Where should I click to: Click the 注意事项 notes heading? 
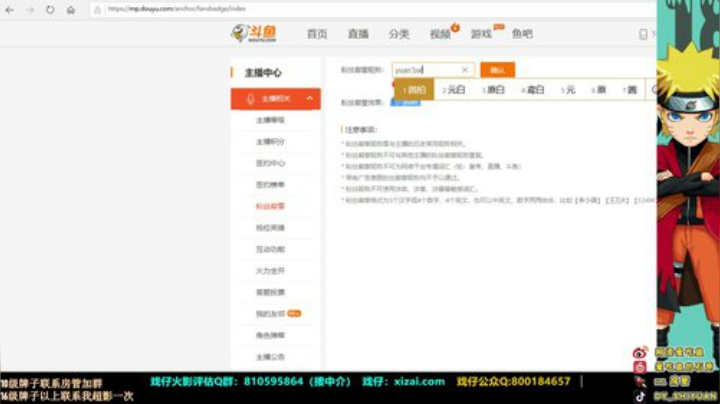tap(361, 130)
